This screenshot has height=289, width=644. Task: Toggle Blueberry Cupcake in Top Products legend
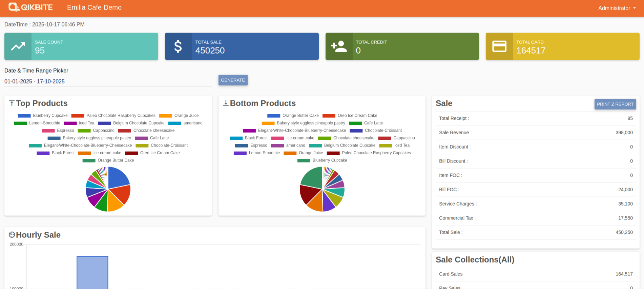pos(43,116)
